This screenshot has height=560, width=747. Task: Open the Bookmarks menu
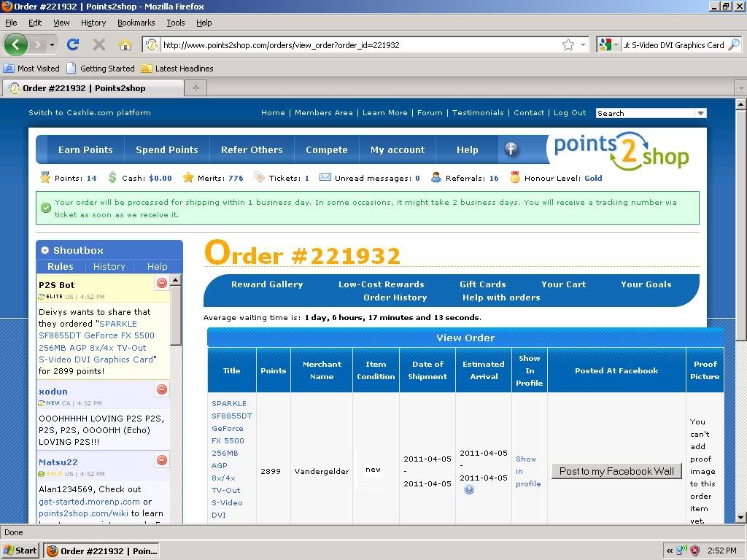136,23
